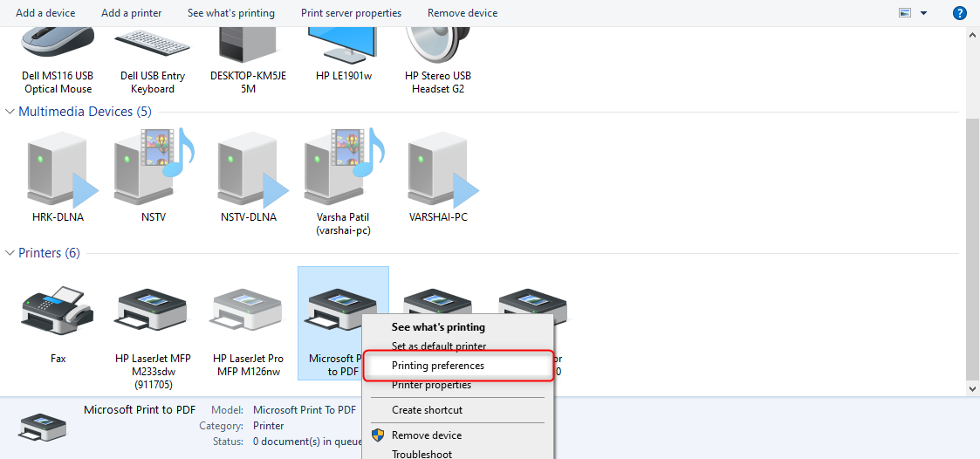This screenshot has height=459, width=980.
Task: Click the Status 0 document(s) in queue text
Action: pyautogui.click(x=307, y=442)
